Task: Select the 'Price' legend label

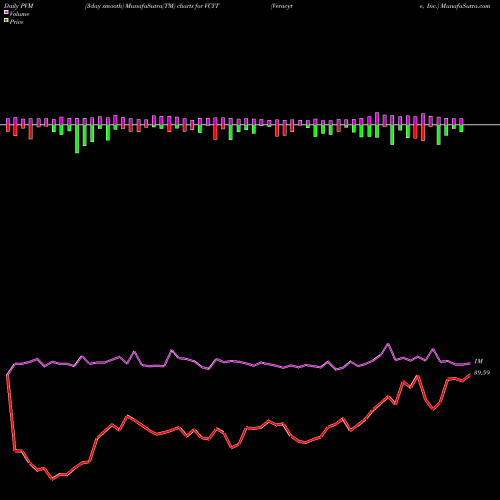Action: pos(16,22)
